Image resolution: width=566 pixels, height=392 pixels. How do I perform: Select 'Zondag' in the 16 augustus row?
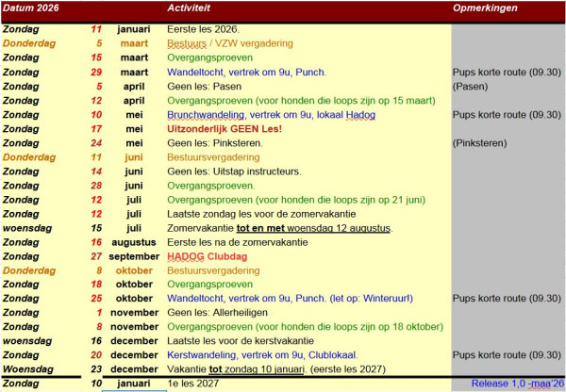coord(21,242)
